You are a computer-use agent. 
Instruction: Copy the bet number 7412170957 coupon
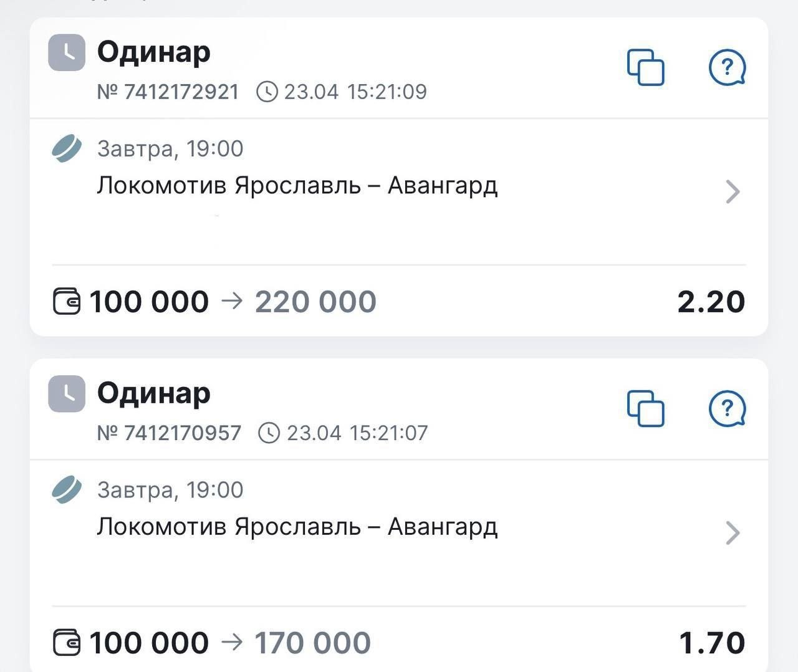point(645,408)
